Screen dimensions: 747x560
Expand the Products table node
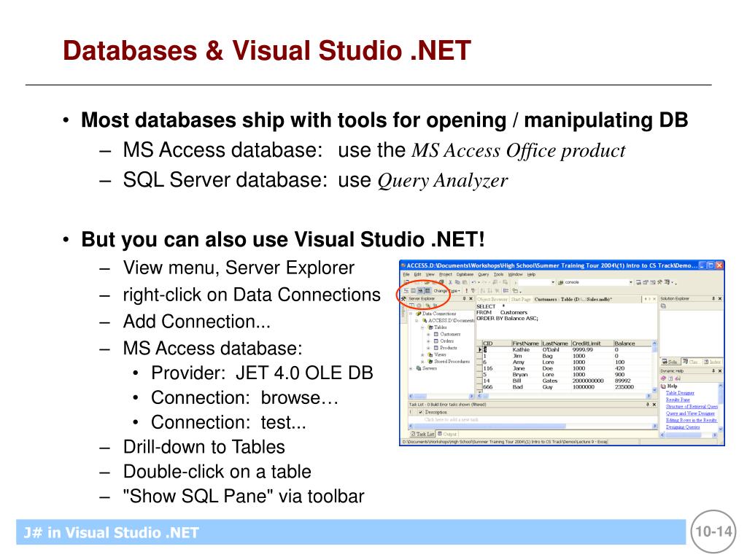(x=428, y=348)
